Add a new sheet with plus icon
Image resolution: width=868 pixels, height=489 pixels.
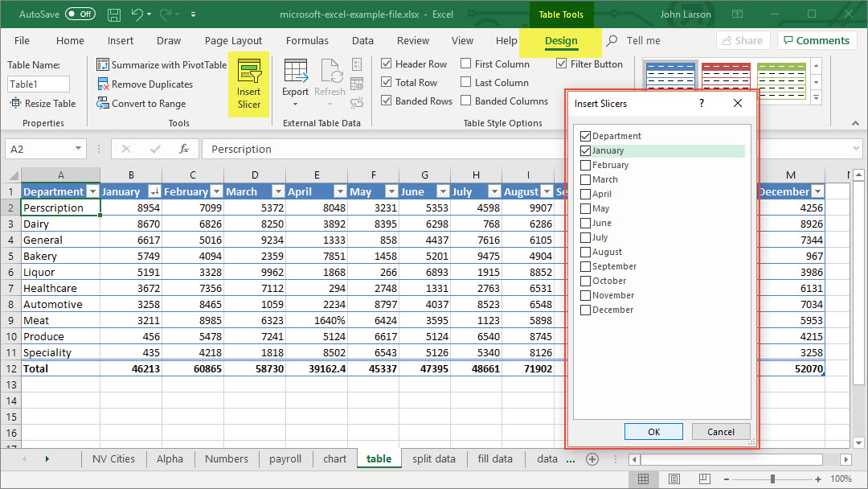pyautogui.click(x=592, y=458)
